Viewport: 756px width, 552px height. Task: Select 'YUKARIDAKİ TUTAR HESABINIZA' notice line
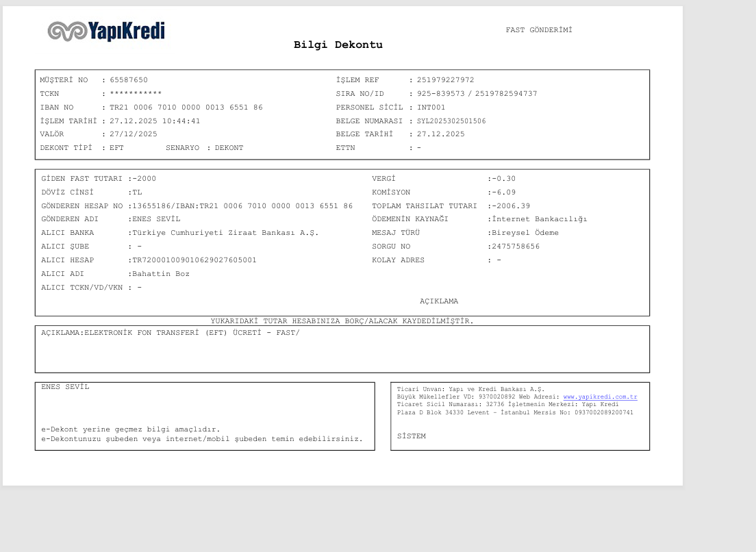coord(342,321)
